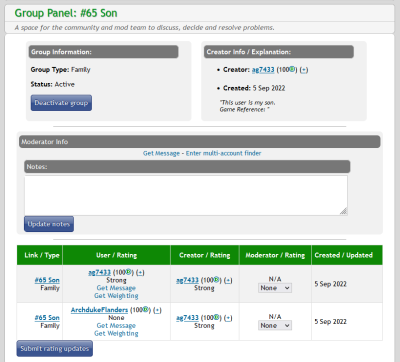
Task: Click the N/A text in ArchdukeFlanders row
Action: [275, 317]
